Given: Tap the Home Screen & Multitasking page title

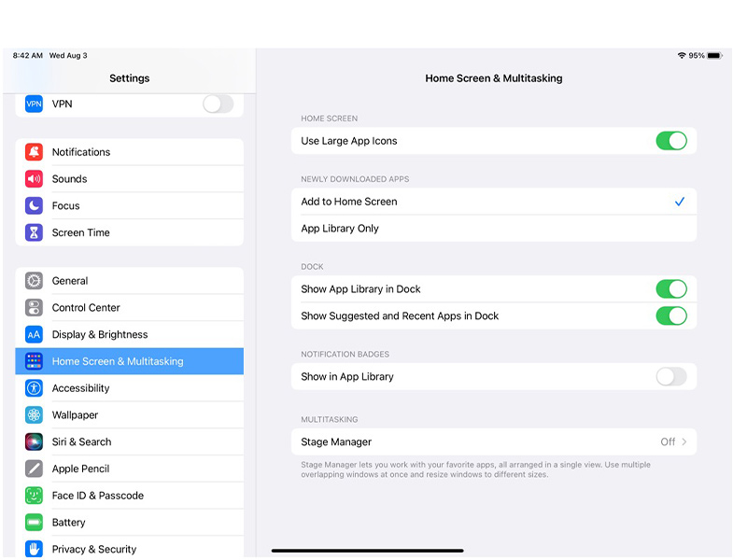Looking at the screenshot, I should tap(494, 78).
